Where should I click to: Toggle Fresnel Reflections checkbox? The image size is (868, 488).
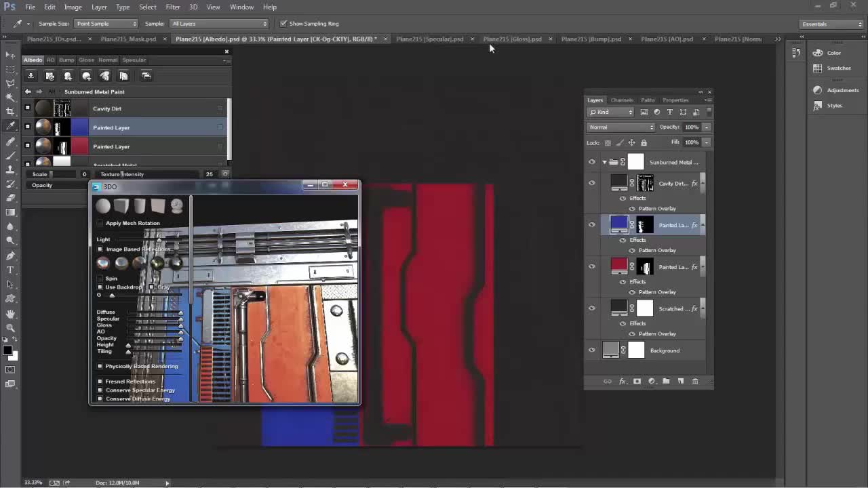pos(100,381)
